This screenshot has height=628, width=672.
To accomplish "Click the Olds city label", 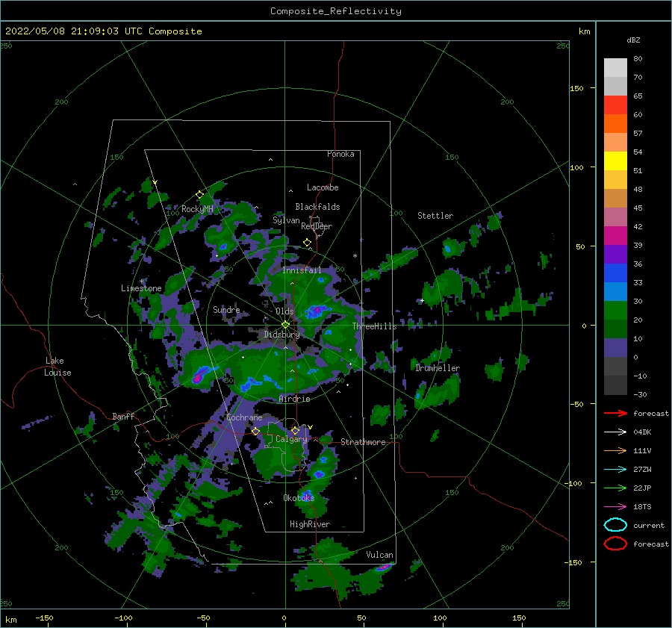I will [x=284, y=311].
